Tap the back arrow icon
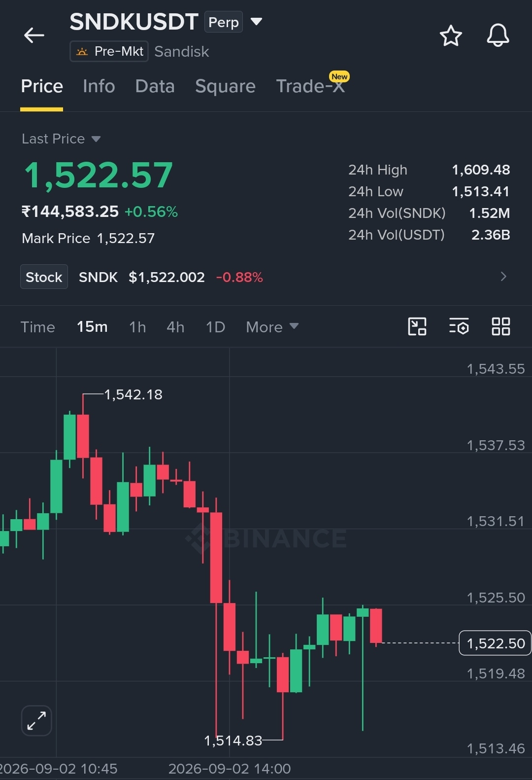 [x=34, y=35]
